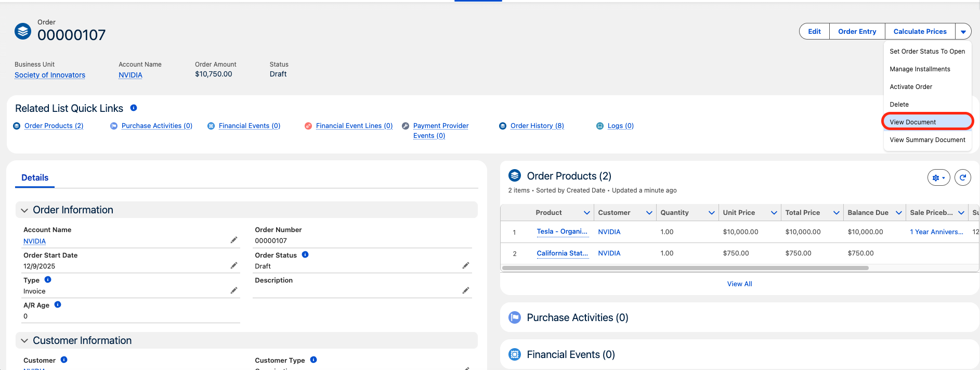Edit Type field with the pencil icon
Screen dimensions: 980x370
point(234,290)
